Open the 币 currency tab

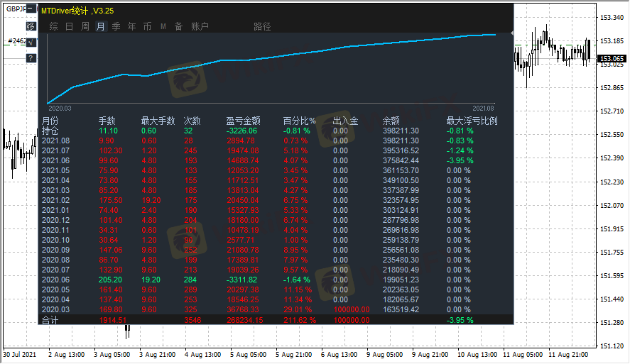[147, 26]
